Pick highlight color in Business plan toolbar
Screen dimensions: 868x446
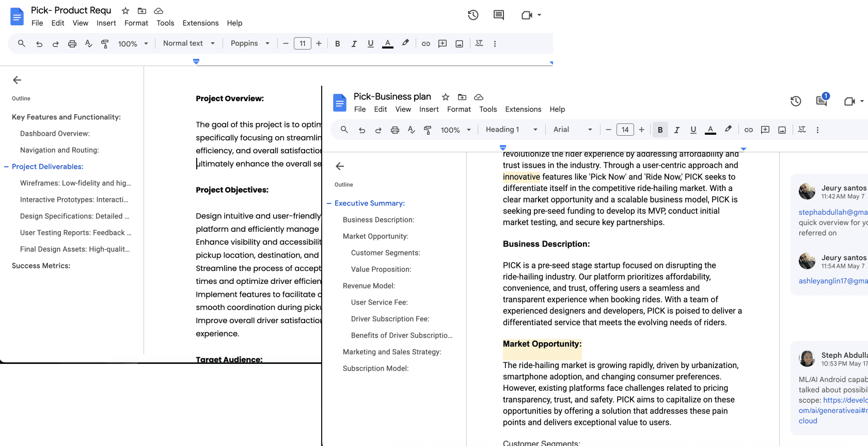[x=728, y=130]
